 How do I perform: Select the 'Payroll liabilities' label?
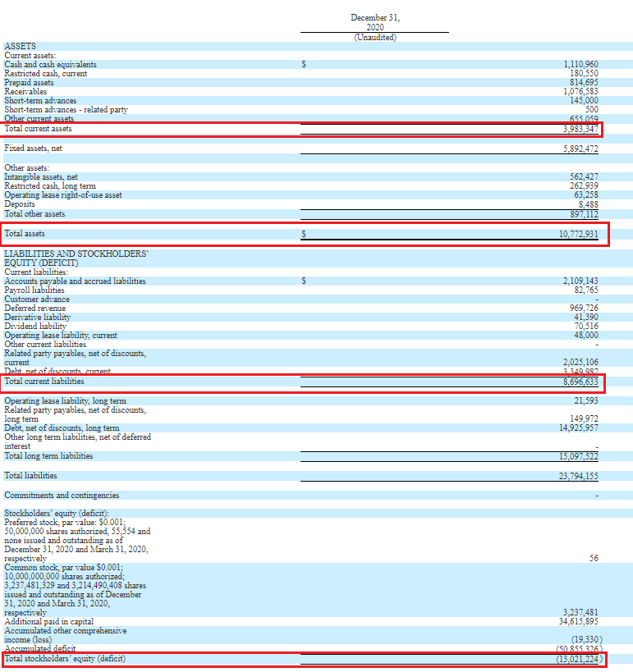click(34, 290)
